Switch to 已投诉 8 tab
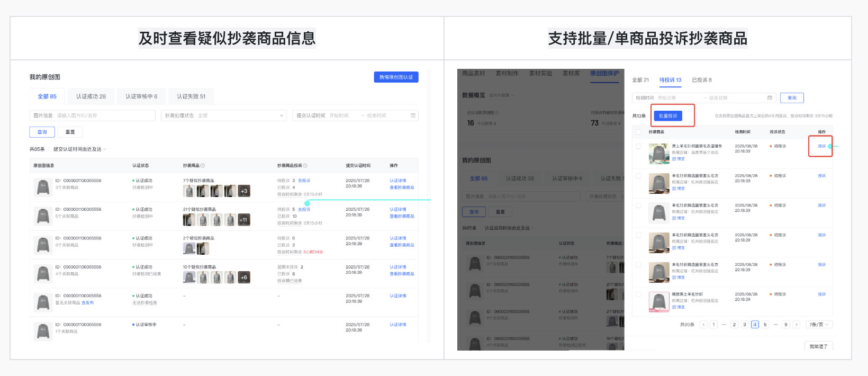This screenshot has width=868, height=376. (702, 80)
